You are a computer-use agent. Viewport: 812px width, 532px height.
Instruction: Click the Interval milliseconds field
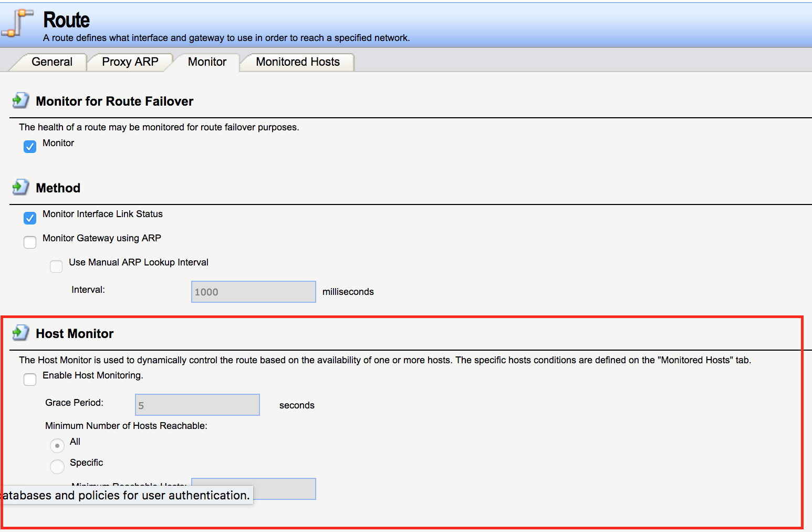tap(253, 292)
